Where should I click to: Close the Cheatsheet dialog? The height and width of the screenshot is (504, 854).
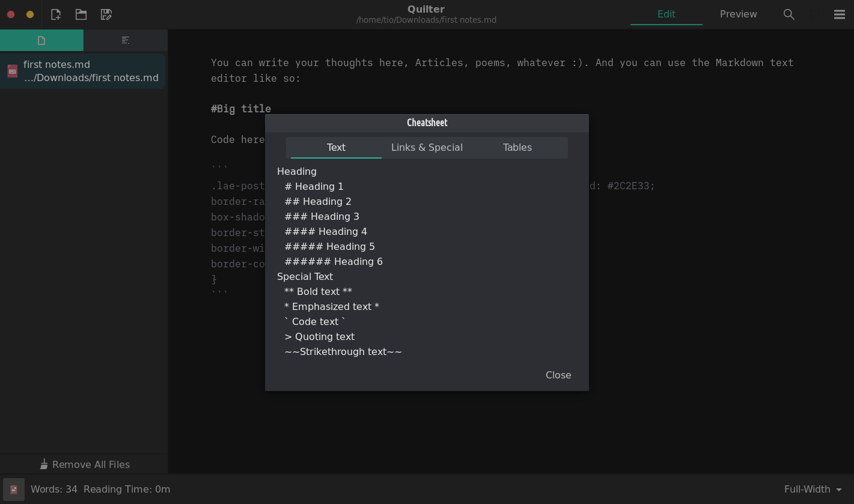tap(558, 375)
